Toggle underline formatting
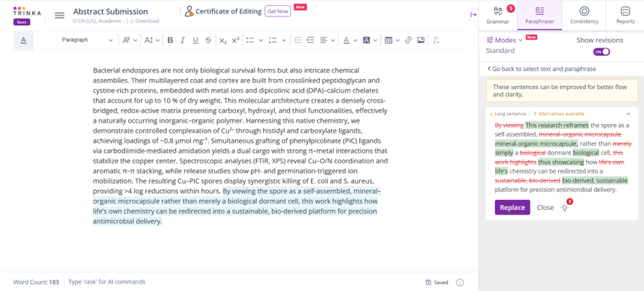Image resolution: width=644 pixels, height=291 pixels. (x=196, y=40)
